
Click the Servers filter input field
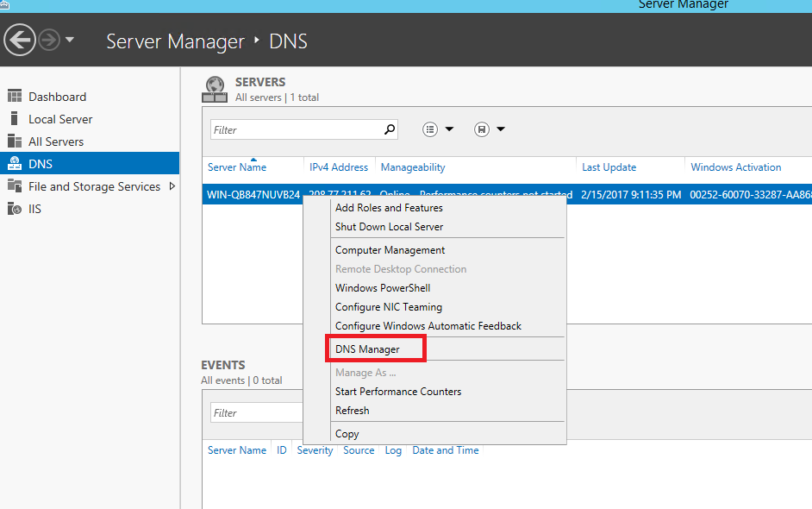click(297, 129)
